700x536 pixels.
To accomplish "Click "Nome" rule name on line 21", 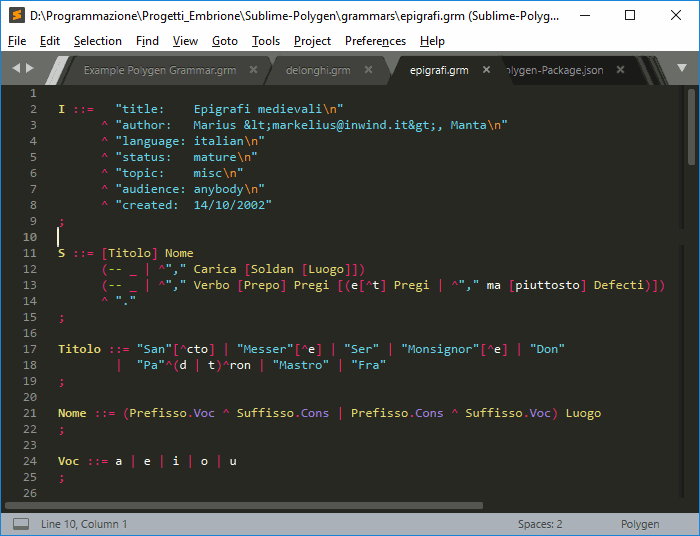I will click(x=72, y=413).
